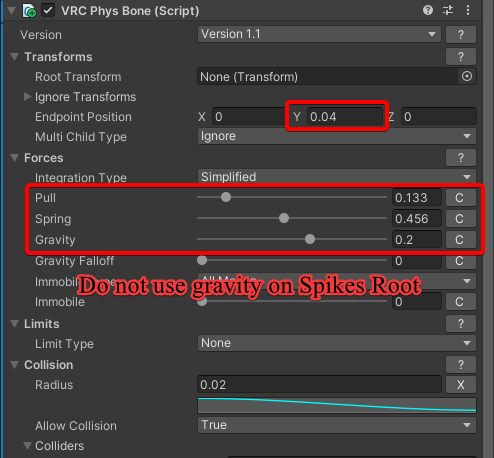The height and width of the screenshot is (458, 494).
Task: Expand the Ignore Transforms list
Action: (27, 97)
